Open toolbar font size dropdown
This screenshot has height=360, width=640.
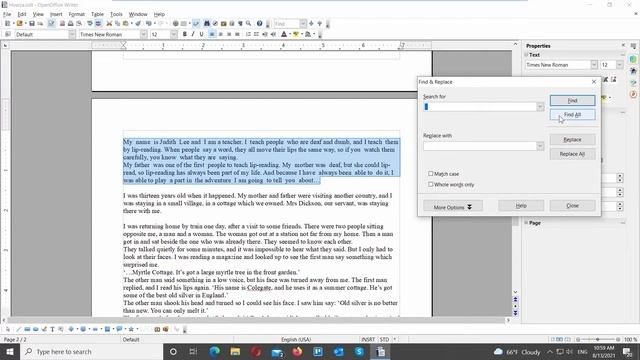(x=173, y=34)
